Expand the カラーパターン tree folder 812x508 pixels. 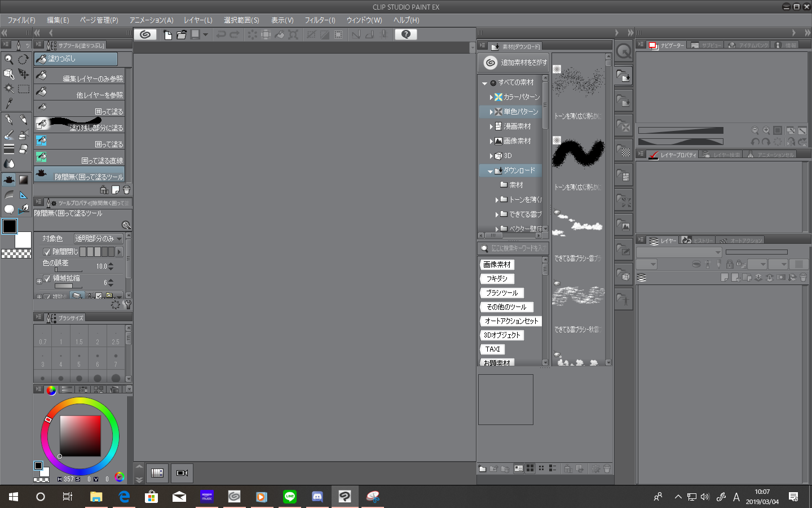coord(491,97)
